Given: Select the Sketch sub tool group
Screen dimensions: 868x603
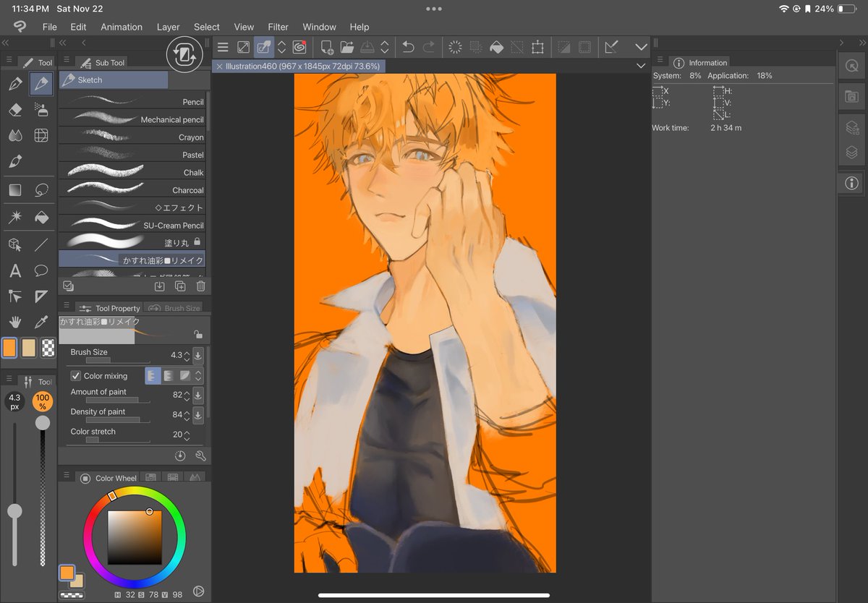Looking at the screenshot, I should tap(114, 80).
